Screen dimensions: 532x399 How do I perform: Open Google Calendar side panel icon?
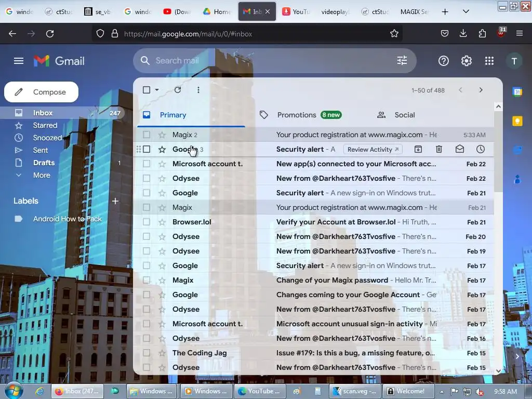tap(517, 91)
